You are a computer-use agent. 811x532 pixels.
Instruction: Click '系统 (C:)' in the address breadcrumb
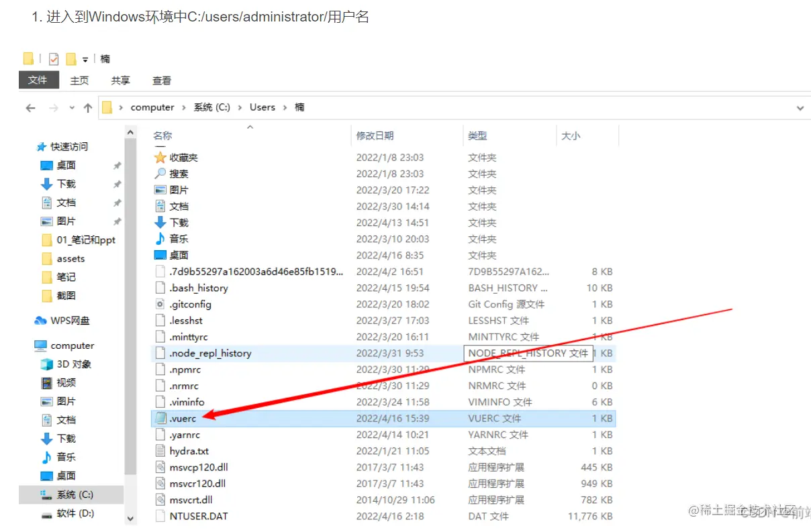pyautogui.click(x=212, y=107)
